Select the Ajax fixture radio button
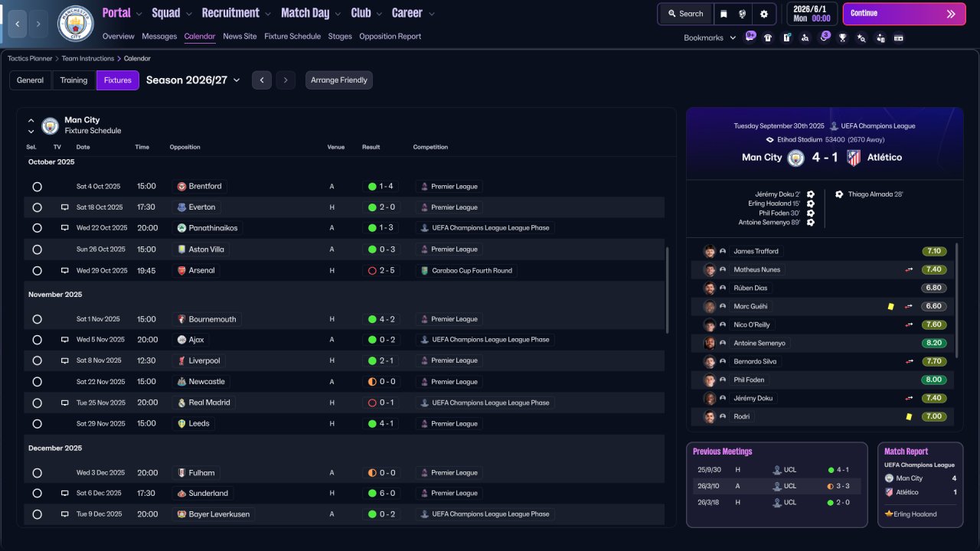The image size is (980, 551). point(37,340)
